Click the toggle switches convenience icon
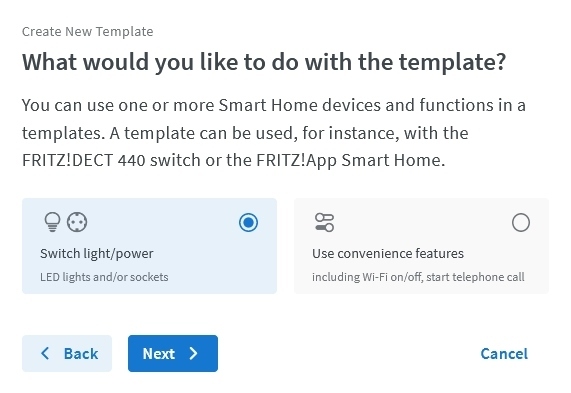 pos(324,222)
